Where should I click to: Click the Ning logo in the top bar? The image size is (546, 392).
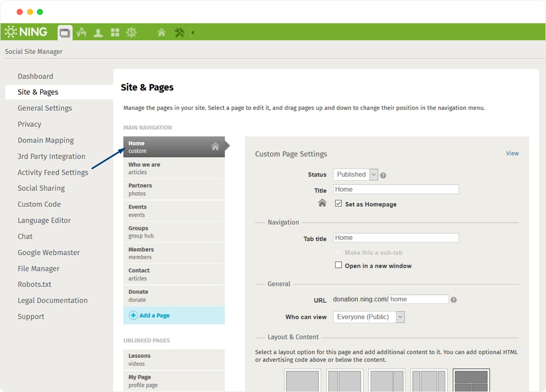tap(26, 32)
